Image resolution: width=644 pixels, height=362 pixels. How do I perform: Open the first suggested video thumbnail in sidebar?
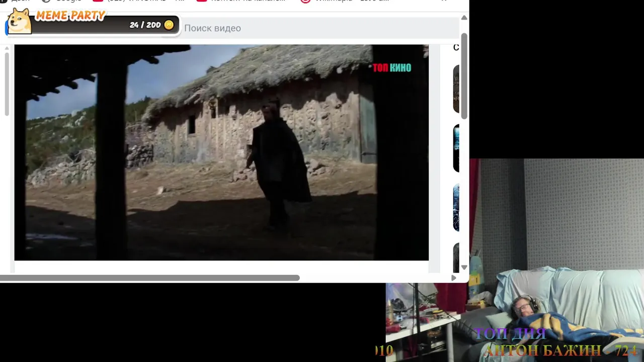point(456,89)
